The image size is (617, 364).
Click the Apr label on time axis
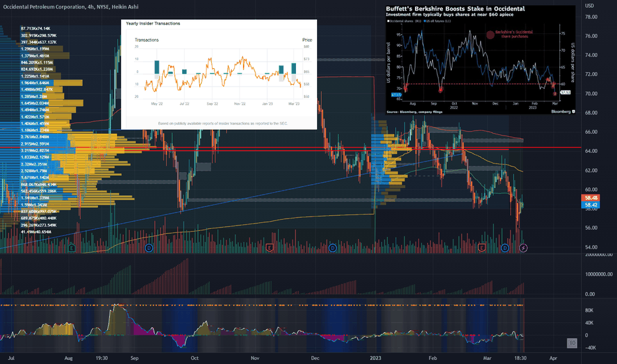coord(553,358)
